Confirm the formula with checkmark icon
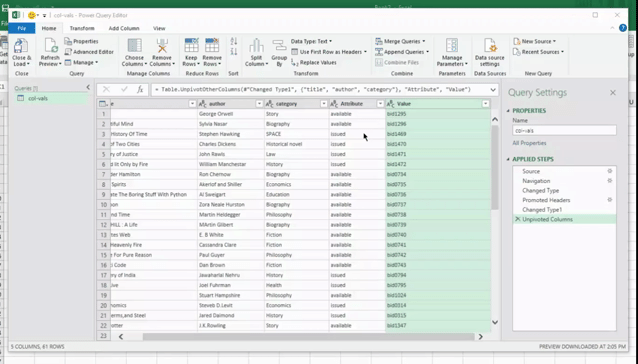This screenshot has width=638, height=364. click(x=124, y=89)
